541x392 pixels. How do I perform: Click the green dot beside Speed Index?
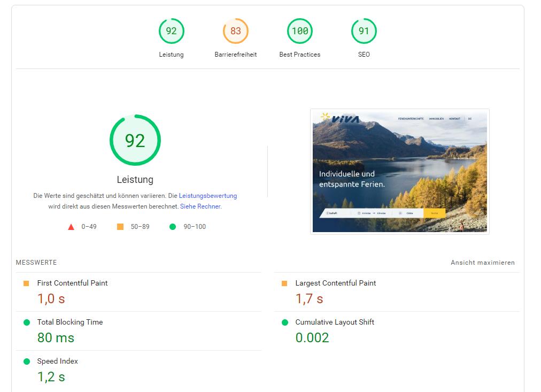tap(27, 362)
